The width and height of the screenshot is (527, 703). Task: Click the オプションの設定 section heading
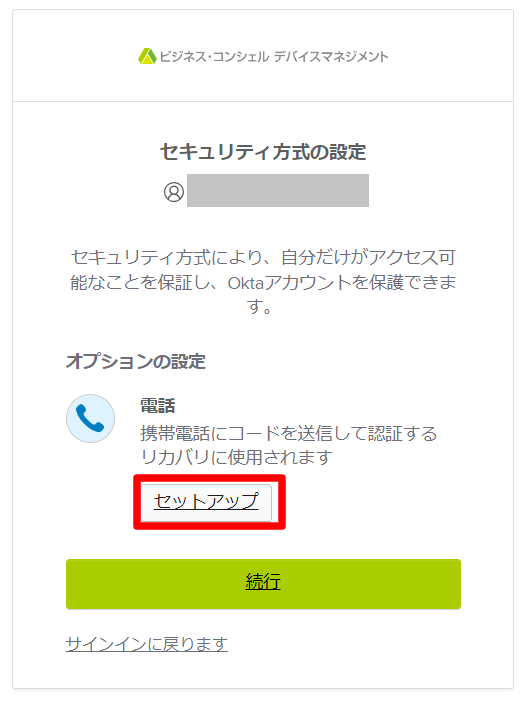(x=136, y=361)
